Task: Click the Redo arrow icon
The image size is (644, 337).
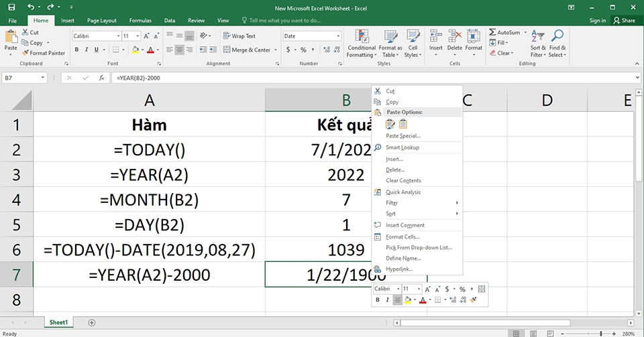Action: (50, 7)
